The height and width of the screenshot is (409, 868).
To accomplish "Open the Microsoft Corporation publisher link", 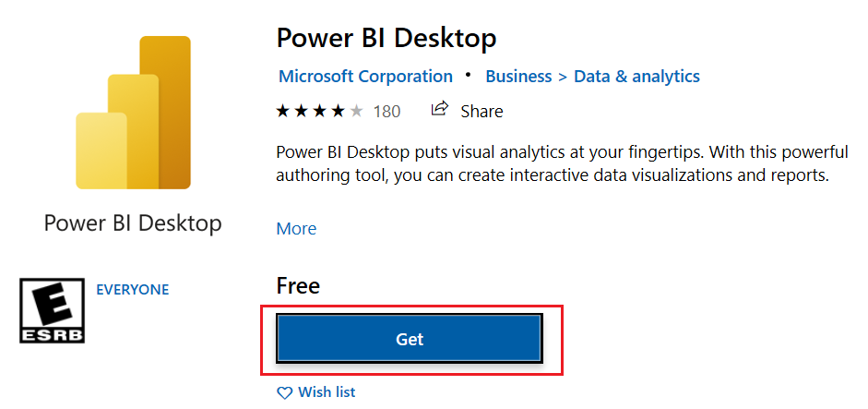I will coord(365,76).
